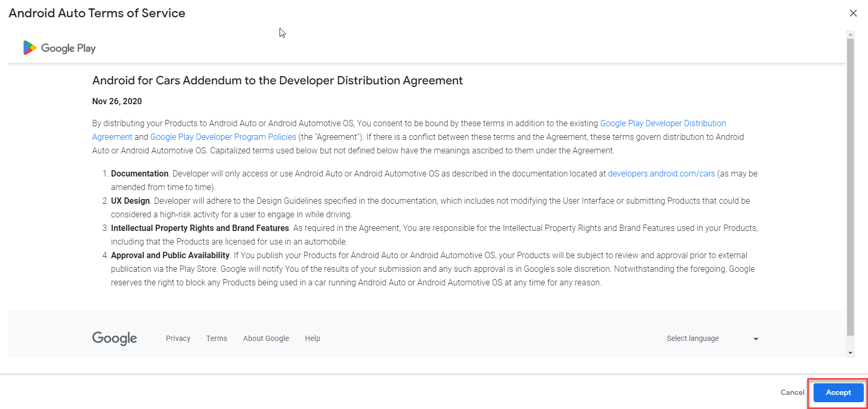This screenshot has width=868, height=409.
Task: Click the Google Play logo icon
Action: (x=30, y=48)
